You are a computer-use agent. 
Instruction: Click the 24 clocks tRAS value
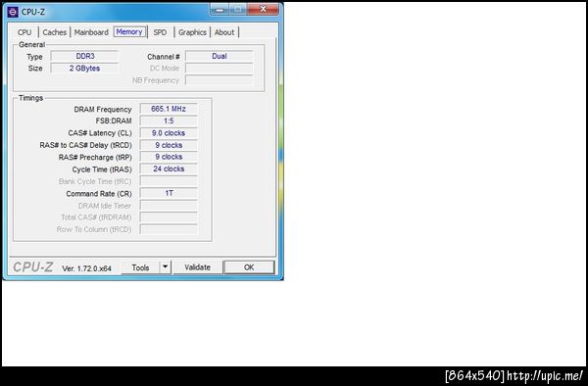coord(169,169)
